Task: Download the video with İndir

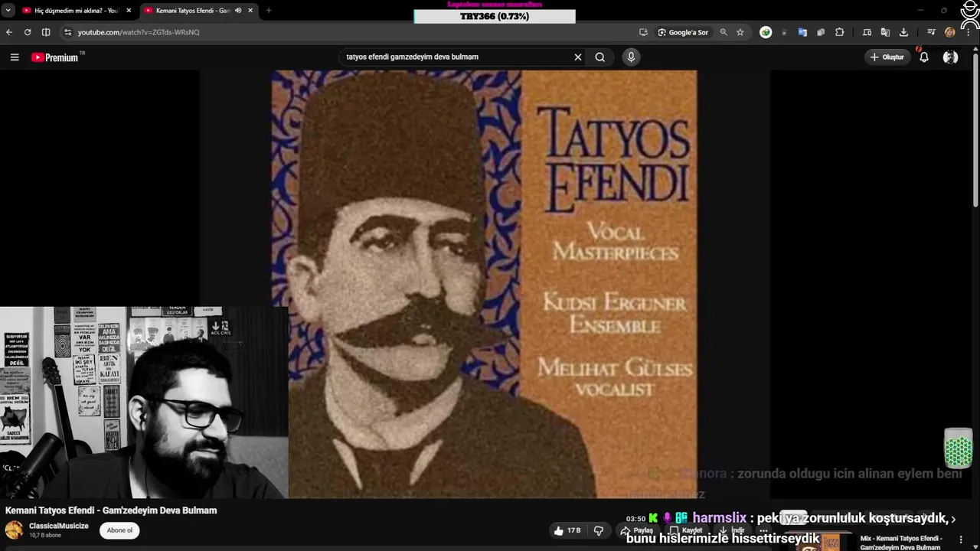Action: click(x=732, y=530)
